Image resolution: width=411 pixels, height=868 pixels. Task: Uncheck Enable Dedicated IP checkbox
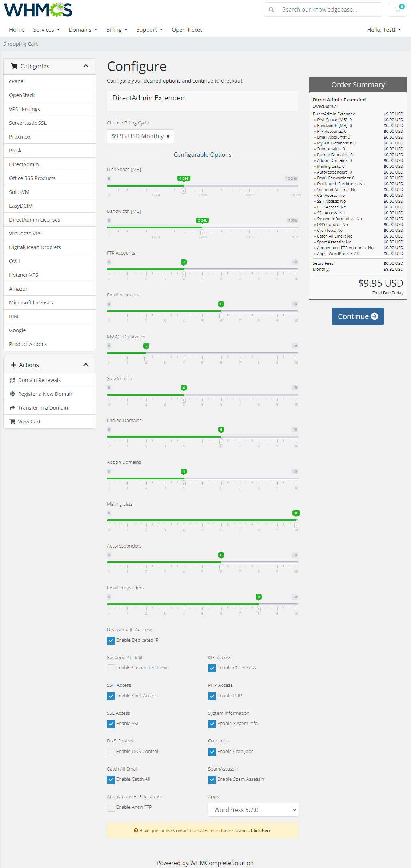pos(111,640)
